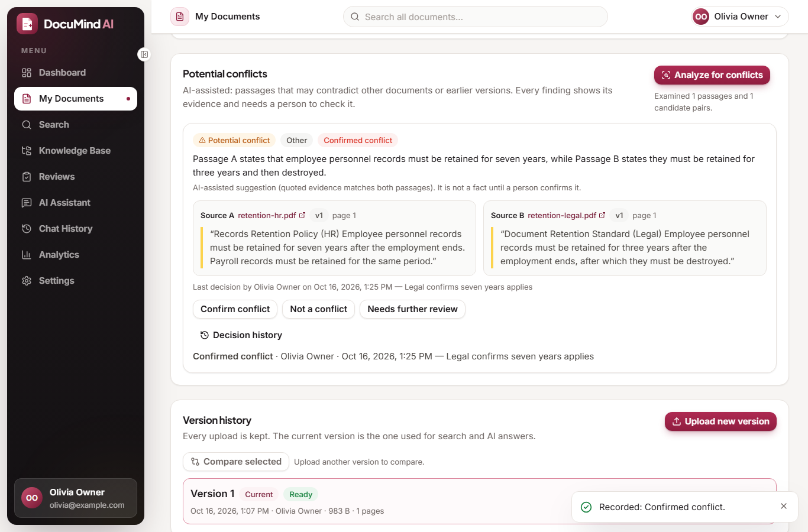Click the Olivia Owner avatar in top bar
This screenshot has height=532, width=808.
(x=701, y=17)
